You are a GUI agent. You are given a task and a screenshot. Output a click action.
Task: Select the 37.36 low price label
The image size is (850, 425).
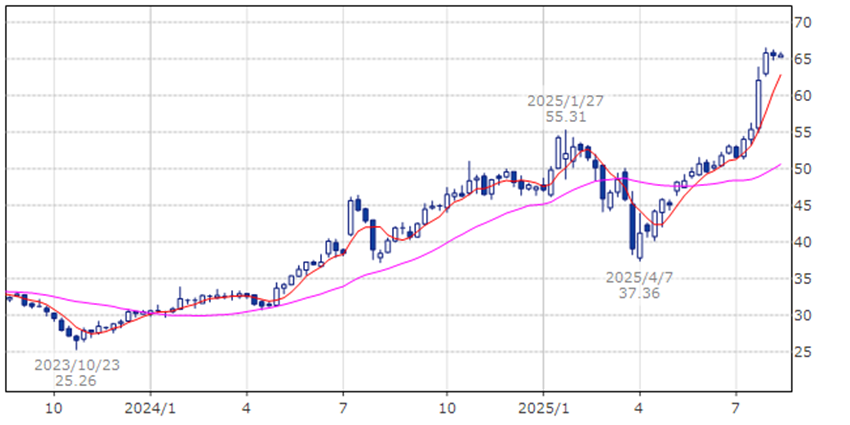click(640, 293)
